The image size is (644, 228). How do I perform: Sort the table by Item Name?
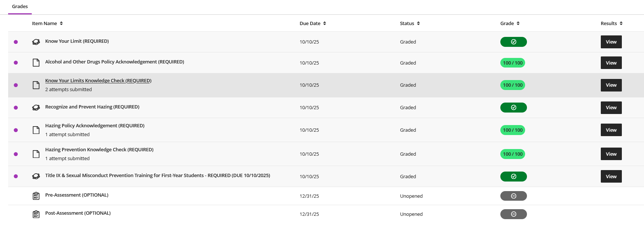pyautogui.click(x=61, y=23)
